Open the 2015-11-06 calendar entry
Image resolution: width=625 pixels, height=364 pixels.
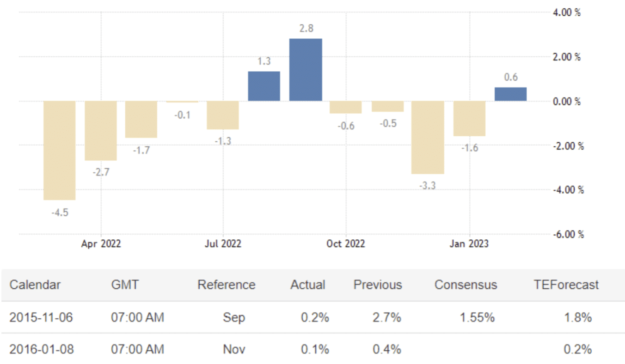(x=41, y=318)
